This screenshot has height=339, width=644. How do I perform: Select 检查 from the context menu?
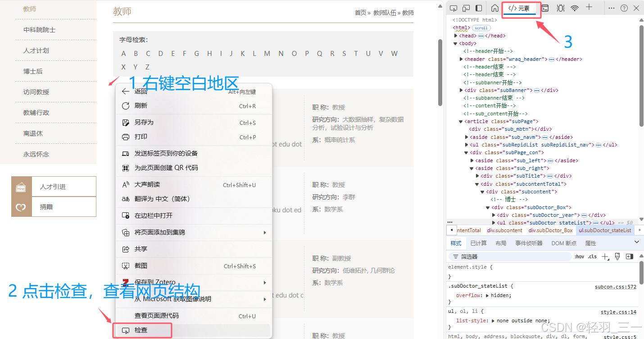(142, 330)
